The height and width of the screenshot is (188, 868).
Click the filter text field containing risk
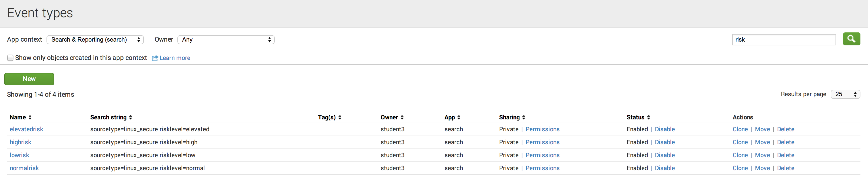pos(784,40)
